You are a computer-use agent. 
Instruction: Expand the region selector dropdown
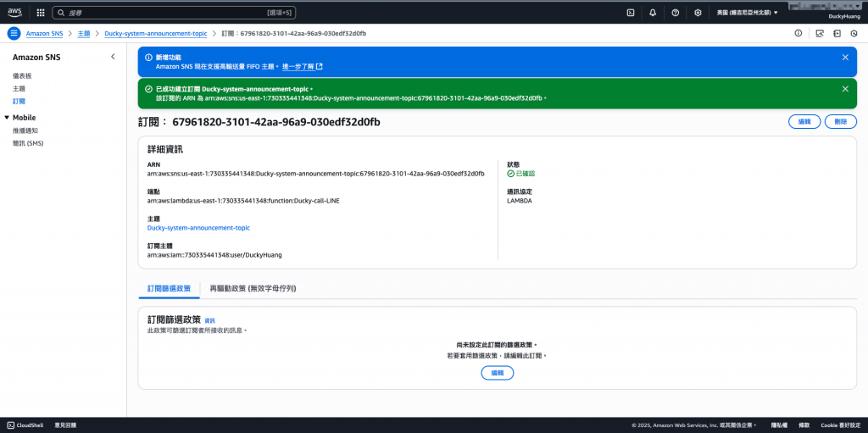click(748, 12)
